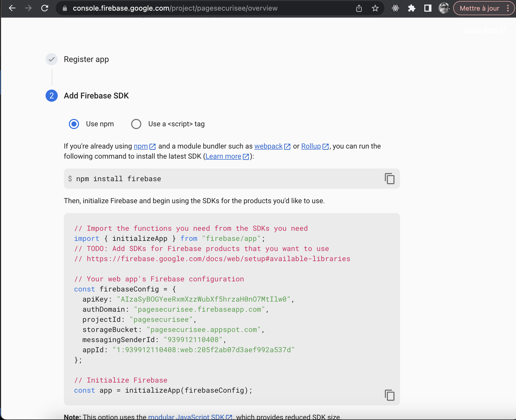
Task: Click the storageBucket value pagesecurisee.appspot.com
Action: click(204, 330)
